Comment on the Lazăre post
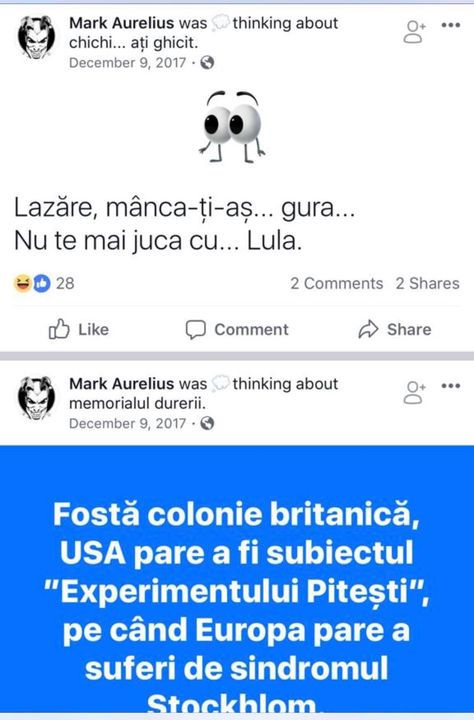The image size is (474, 720). [x=237, y=329]
